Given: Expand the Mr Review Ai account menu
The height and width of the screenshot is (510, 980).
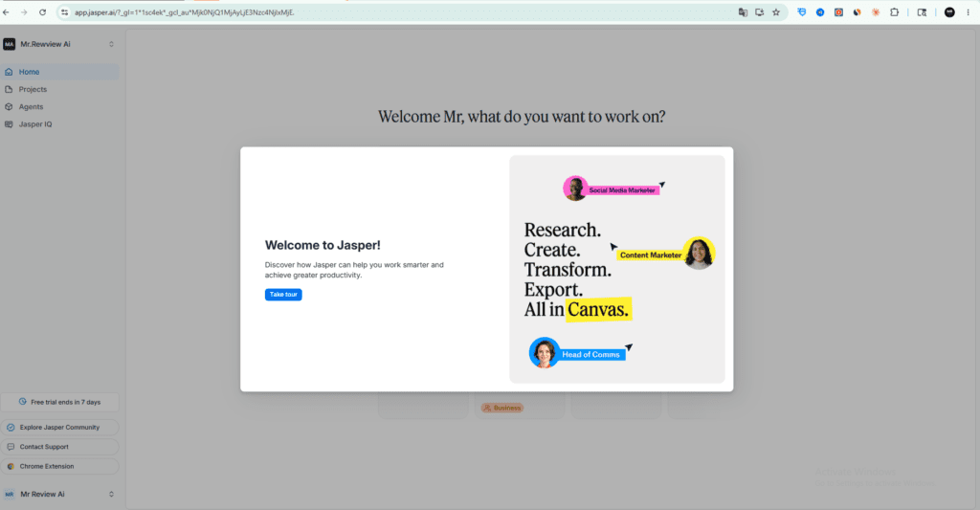Looking at the screenshot, I should click(111, 495).
